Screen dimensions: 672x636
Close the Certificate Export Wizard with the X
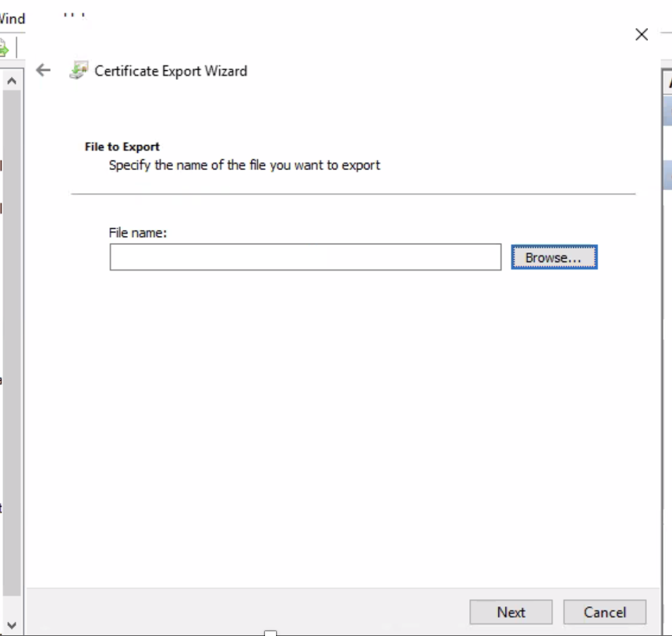point(642,34)
